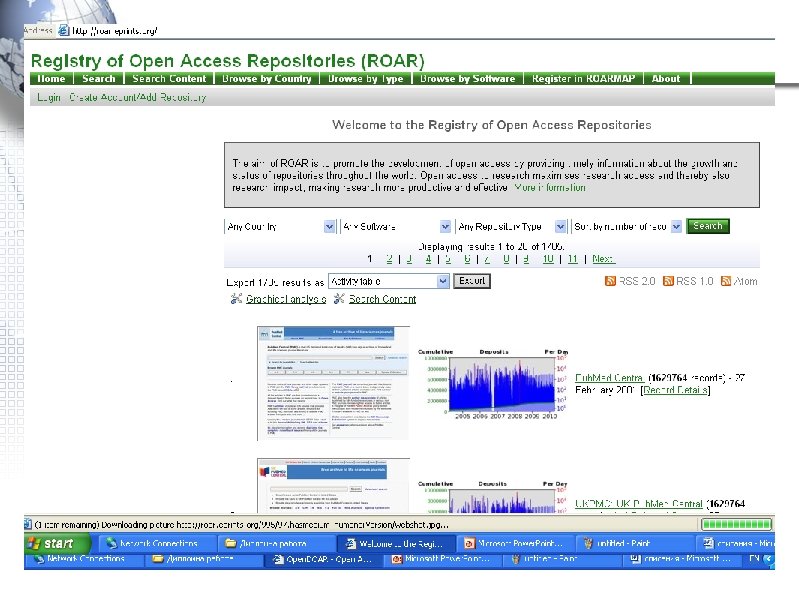Open the UKPMC UK PubMed Central link
Viewport: 799px width, 598px height.
pos(638,504)
